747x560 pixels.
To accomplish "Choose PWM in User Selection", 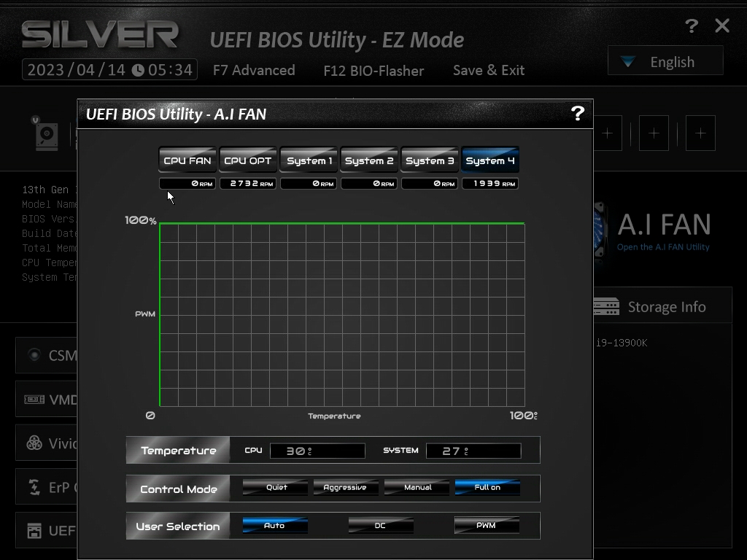I will coord(487,525).
